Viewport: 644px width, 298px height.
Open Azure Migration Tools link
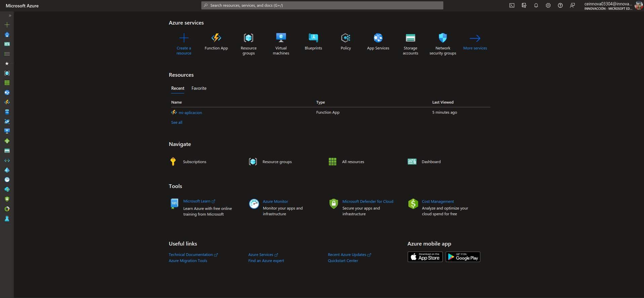(188, 261)
